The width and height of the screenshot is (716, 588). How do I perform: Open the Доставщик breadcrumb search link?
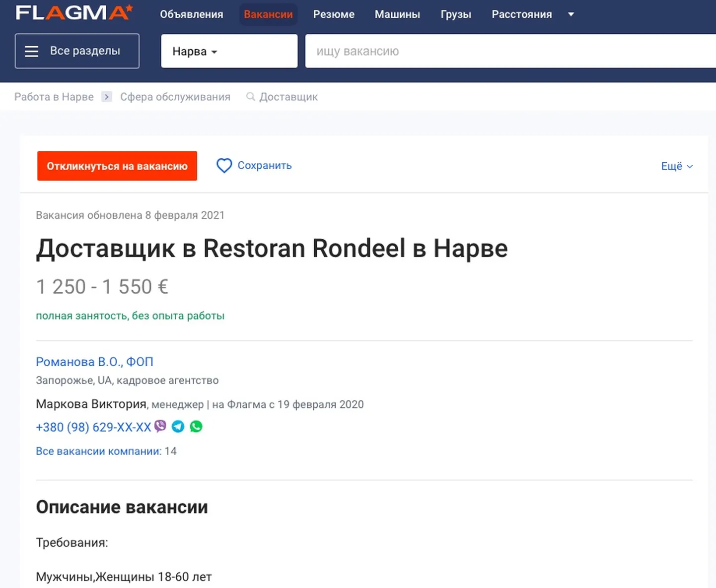point(288,97)
